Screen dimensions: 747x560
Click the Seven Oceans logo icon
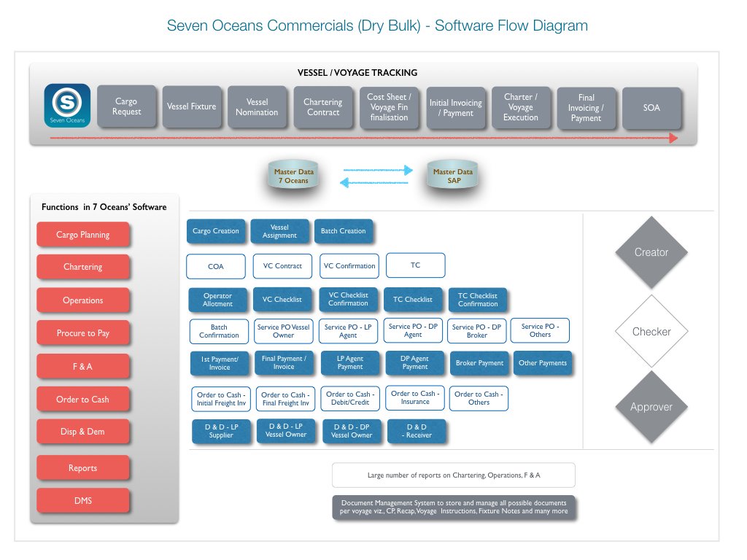[67, 105]
